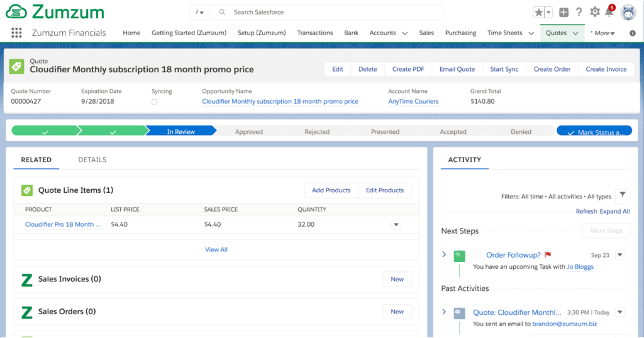Open the Favorites list dropdown arrow
This screenshot has height=338, width=644.
point(548,13)
